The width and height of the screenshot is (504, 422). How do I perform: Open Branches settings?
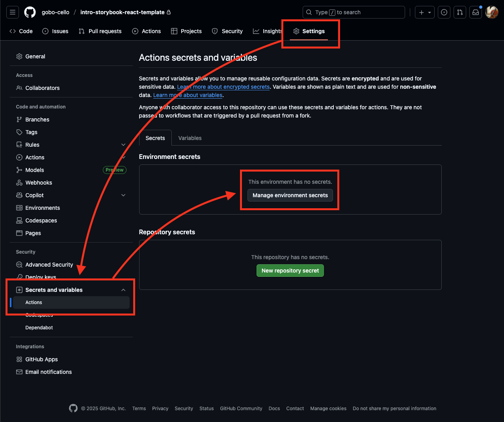pyautogui.click(x=71, y=120)
